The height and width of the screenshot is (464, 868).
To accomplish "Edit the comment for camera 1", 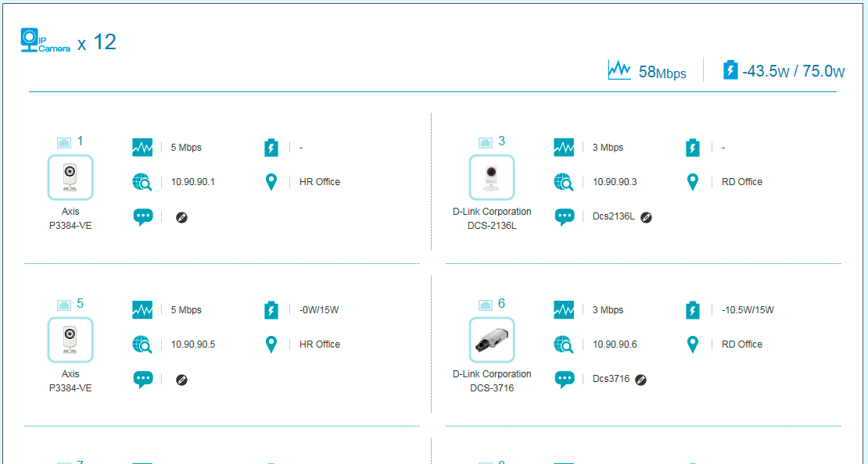I will pos(181,218).
